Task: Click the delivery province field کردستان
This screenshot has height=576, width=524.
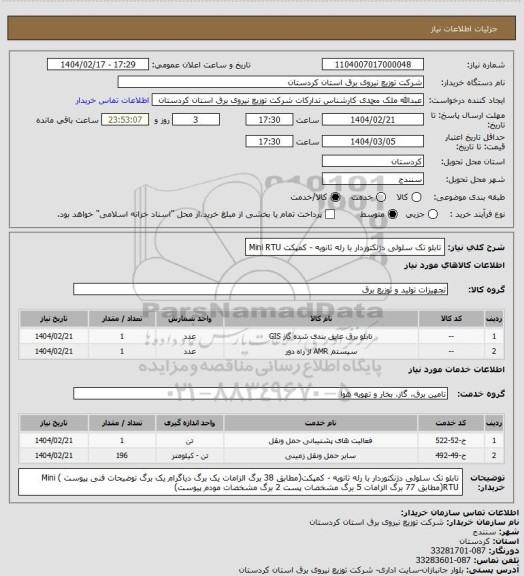Action: (373, 161)
